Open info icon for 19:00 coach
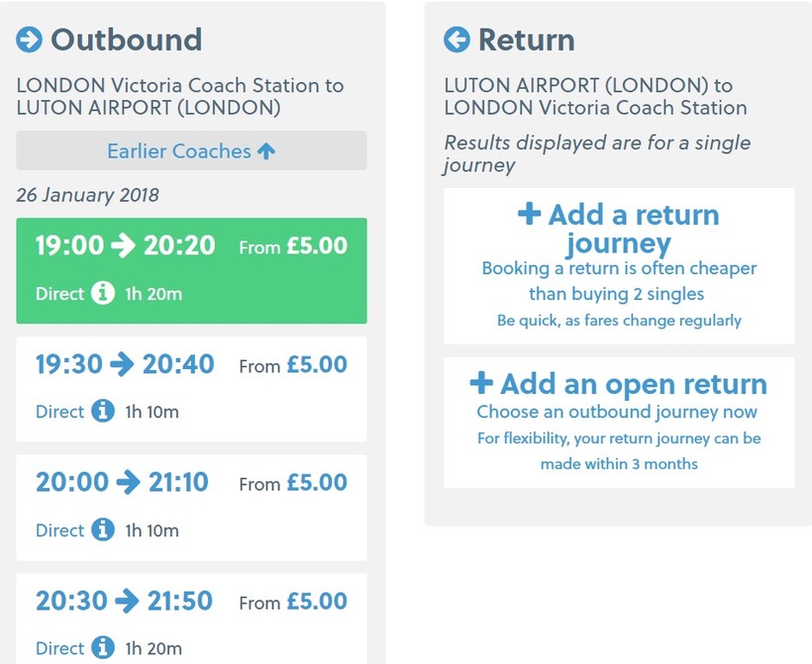 (103, 293)
